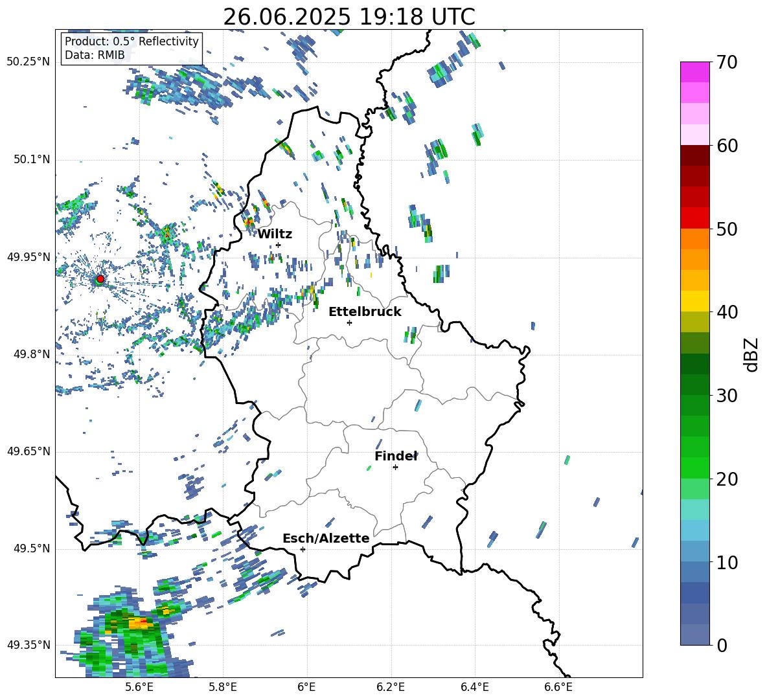Click the Wiltz station cross marker
Image resolution: width=767 pixels, height=700 pixels.
[x=279, y=245]
